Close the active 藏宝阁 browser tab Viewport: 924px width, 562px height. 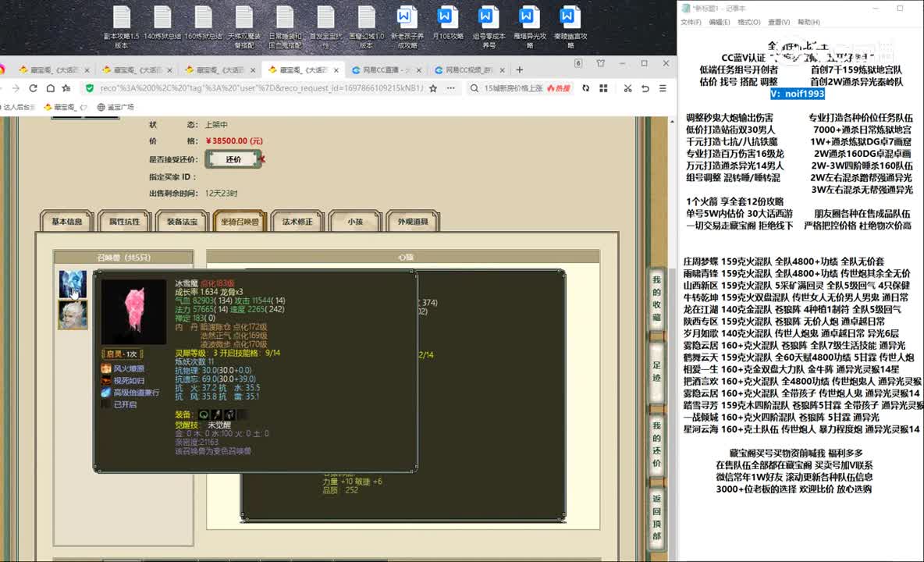tap(336, 69)
